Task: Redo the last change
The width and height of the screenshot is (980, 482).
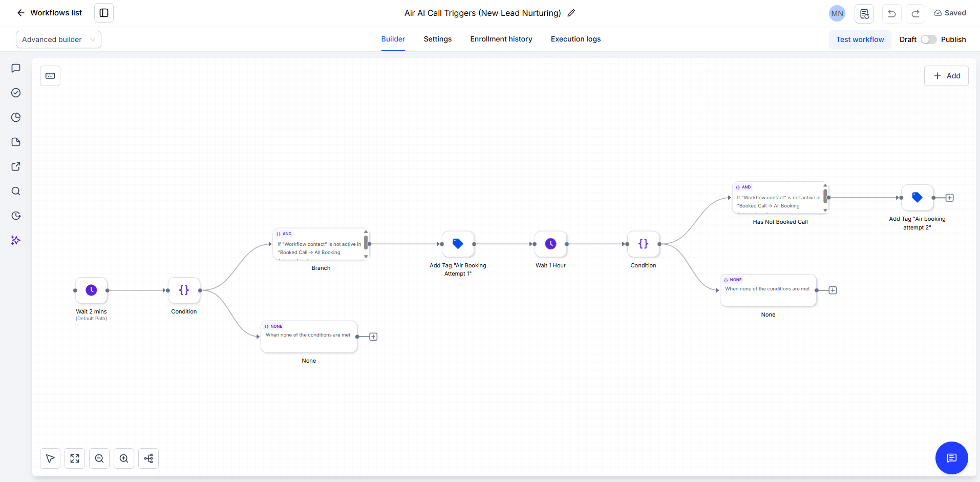Action: pos(915,13)
